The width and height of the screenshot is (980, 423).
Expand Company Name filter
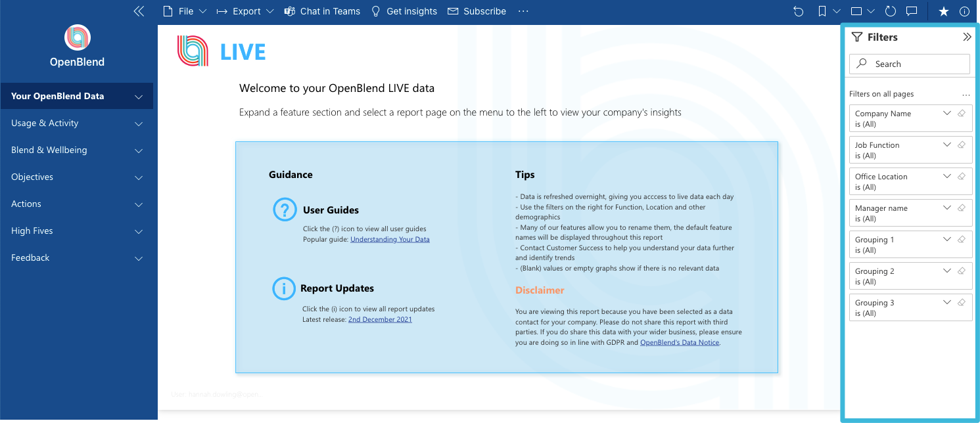pos(947,113)
